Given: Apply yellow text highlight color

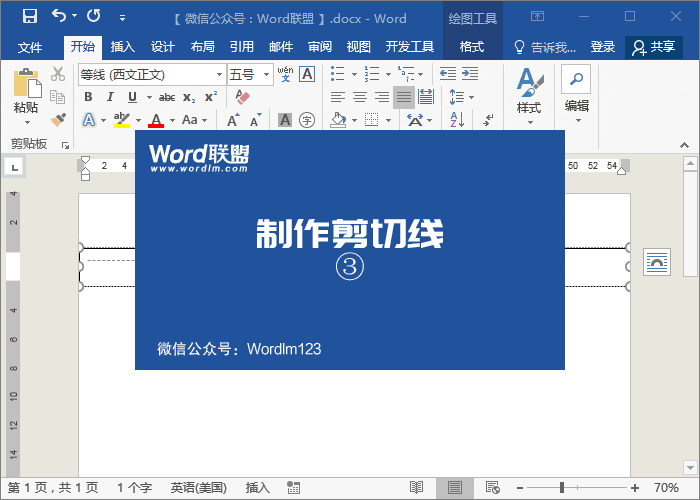Looking at the screenshot, I should [121, 120].
